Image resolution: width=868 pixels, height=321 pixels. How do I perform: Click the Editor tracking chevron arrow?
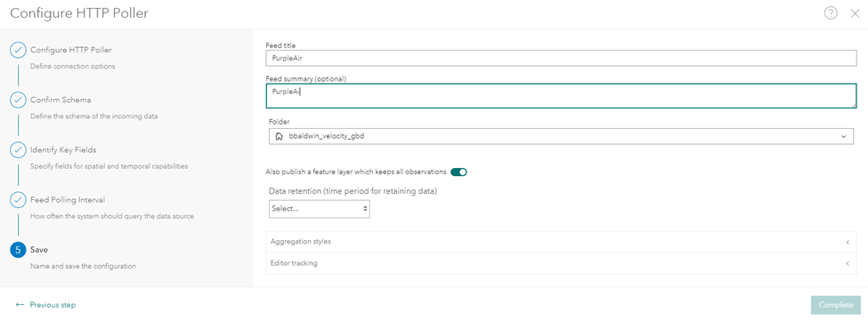tap(847, 263)
